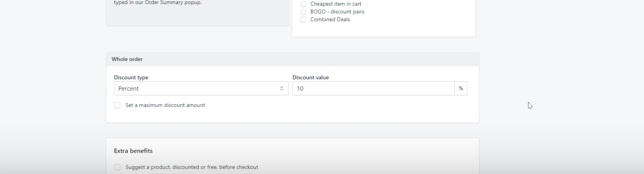The width and height of the screenshot is (644, 174).
Task: Click the 'Cheapest item in cart' label text
Action: (x=336, y=4)
